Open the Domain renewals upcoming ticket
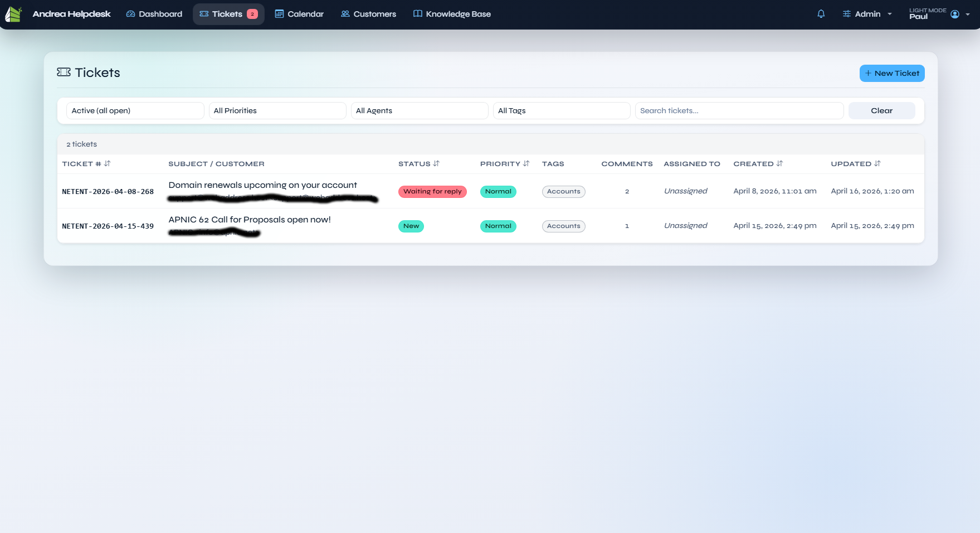 [x=262, y=185]
